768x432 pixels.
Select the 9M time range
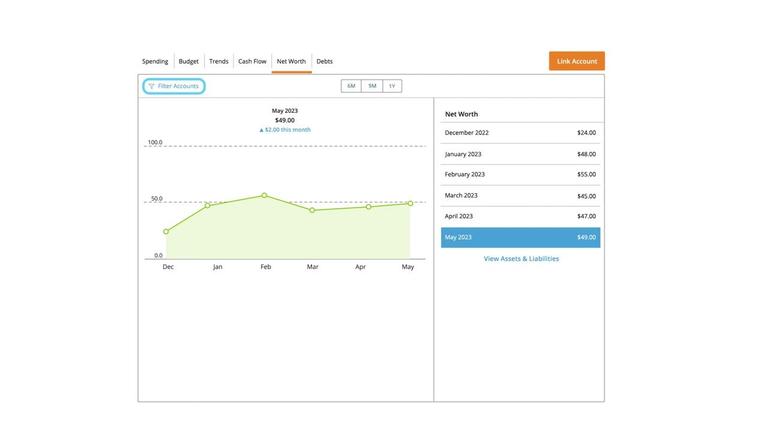[x=372, y=86]
